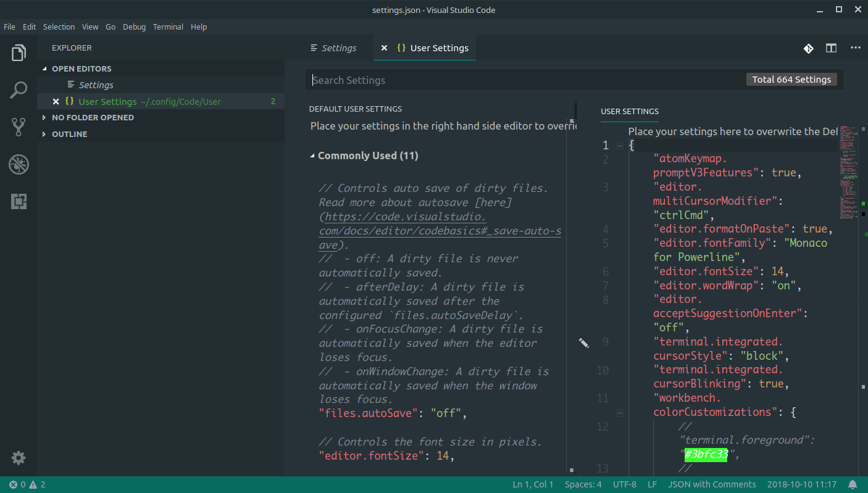Open the Debug view in activity bar
This screenshot has width=868, height=493.
point(19,164)
